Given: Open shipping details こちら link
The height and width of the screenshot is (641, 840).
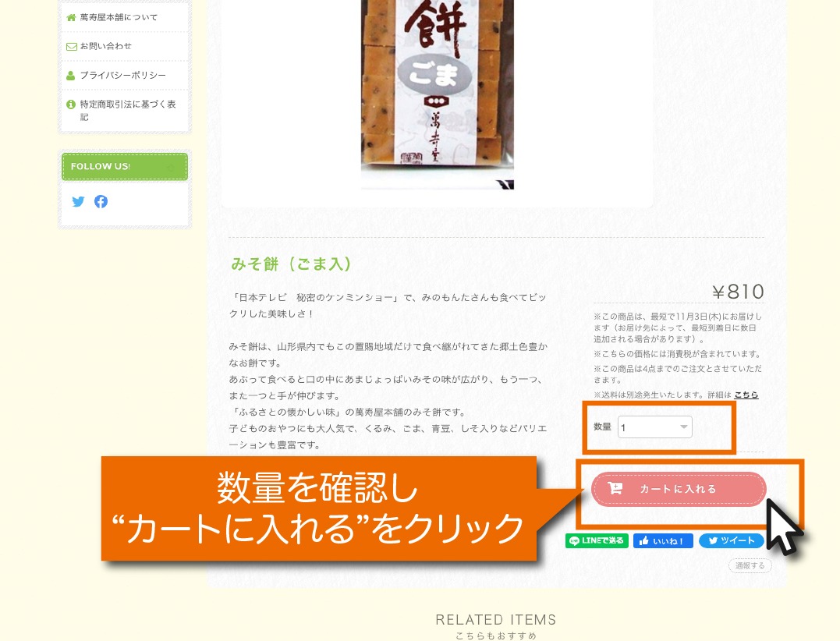Looking at the screenshot, I should 746,395.
